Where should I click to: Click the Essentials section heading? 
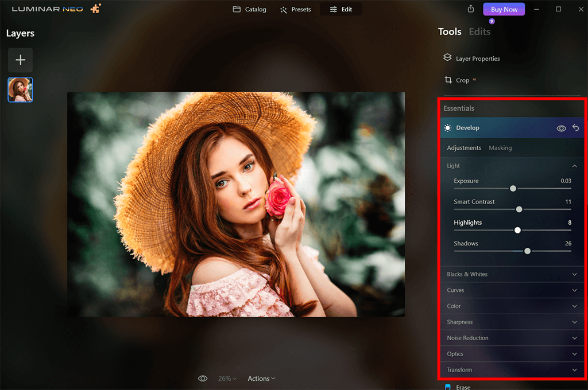pyautogui.click(x=459, y=108)
